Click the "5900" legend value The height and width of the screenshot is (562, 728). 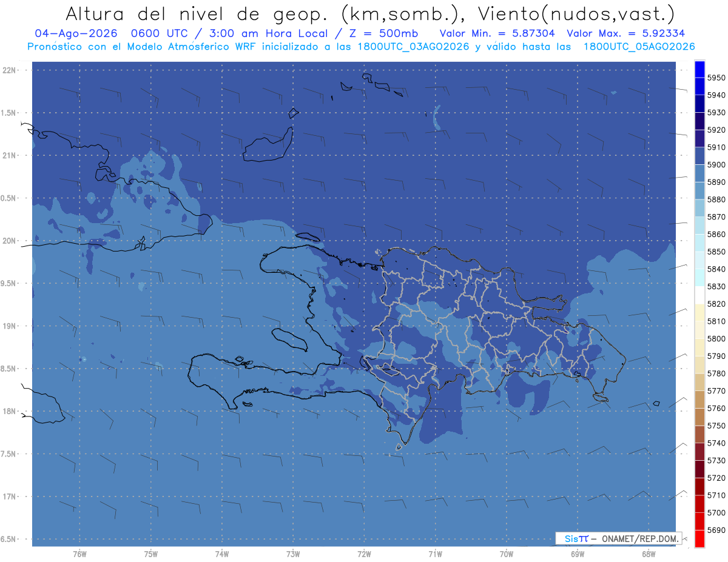(716, 165)
